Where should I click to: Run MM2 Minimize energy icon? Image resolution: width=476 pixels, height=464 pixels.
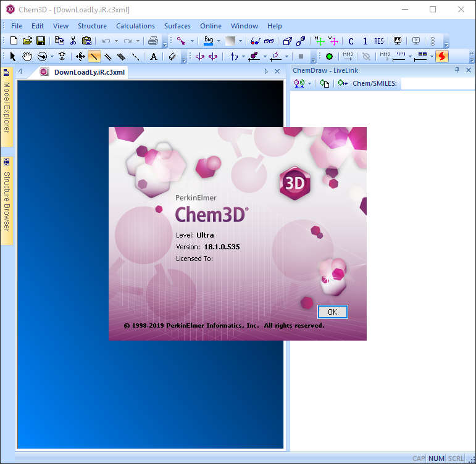pyautogui.click(x=348, y=57)
